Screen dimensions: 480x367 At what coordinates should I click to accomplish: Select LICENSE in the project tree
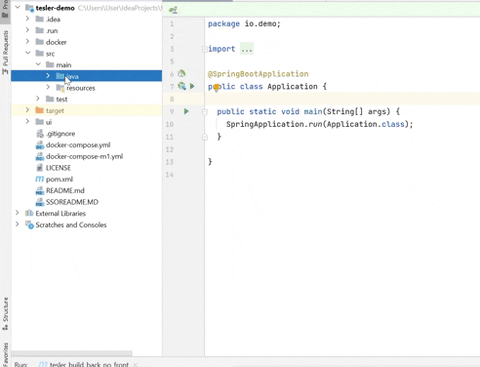pos(58,168)
